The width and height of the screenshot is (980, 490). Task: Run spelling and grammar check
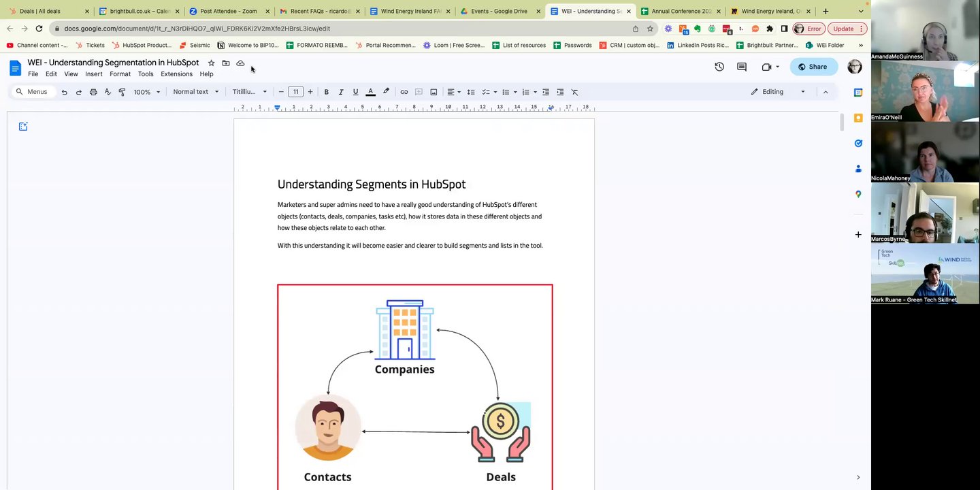[x=108, y=92]
